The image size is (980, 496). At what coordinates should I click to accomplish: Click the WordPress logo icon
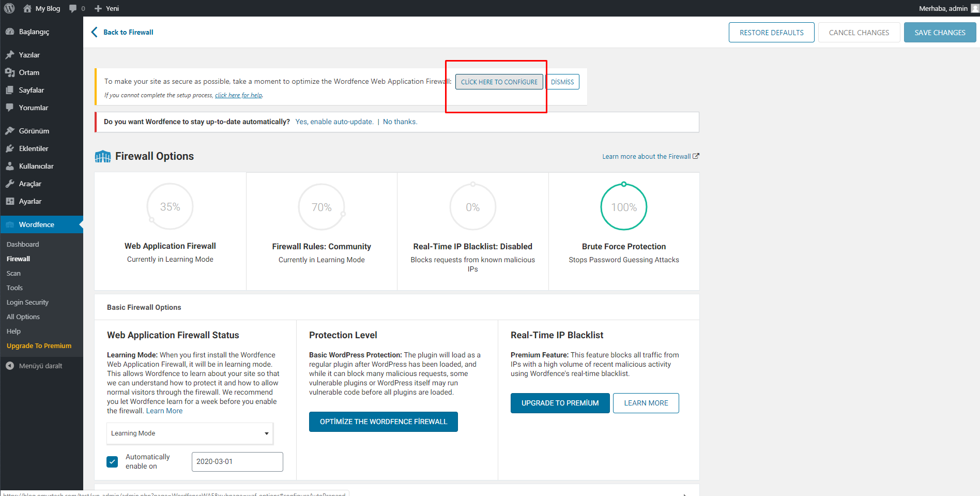pyautogui.click(x=9, y=8)
